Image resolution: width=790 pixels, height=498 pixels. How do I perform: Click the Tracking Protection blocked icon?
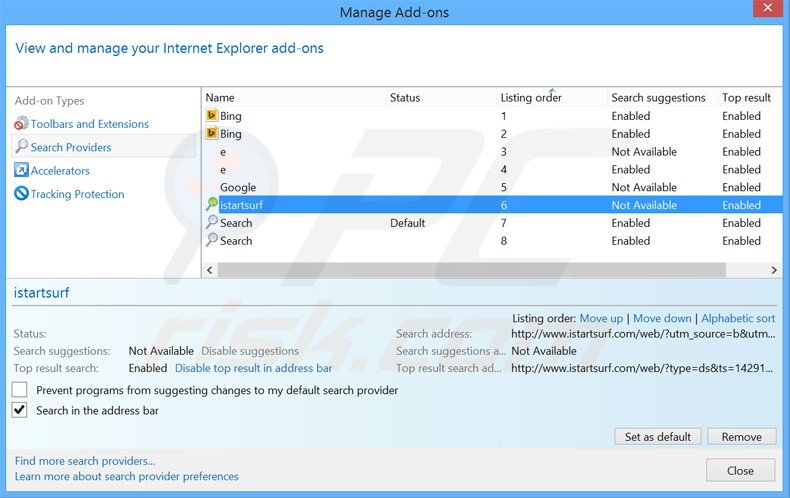pyautogui.click(x=21, y=194)
